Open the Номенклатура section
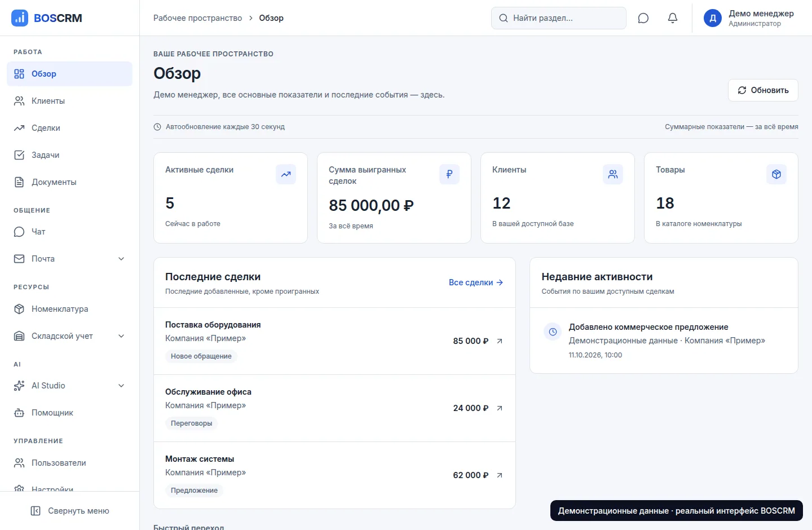 pyautogui.click(x=69, y=309)
